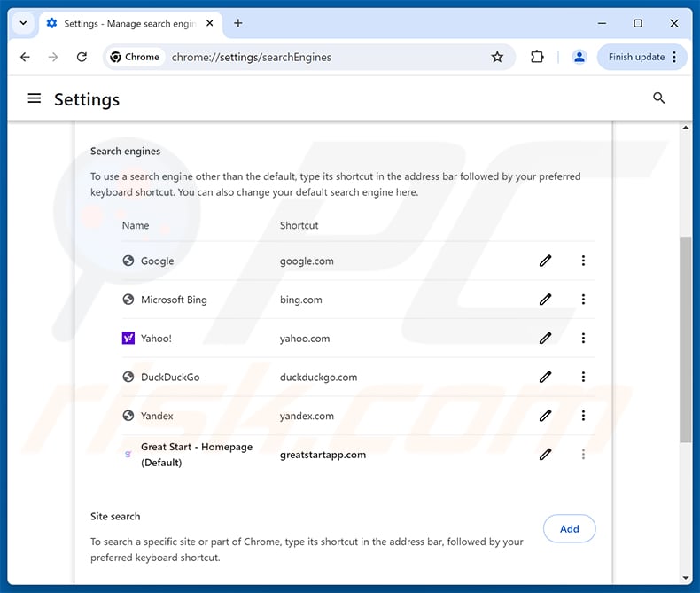Add a new site search
This screenshot has height=593, width=700.
[569, 528]
